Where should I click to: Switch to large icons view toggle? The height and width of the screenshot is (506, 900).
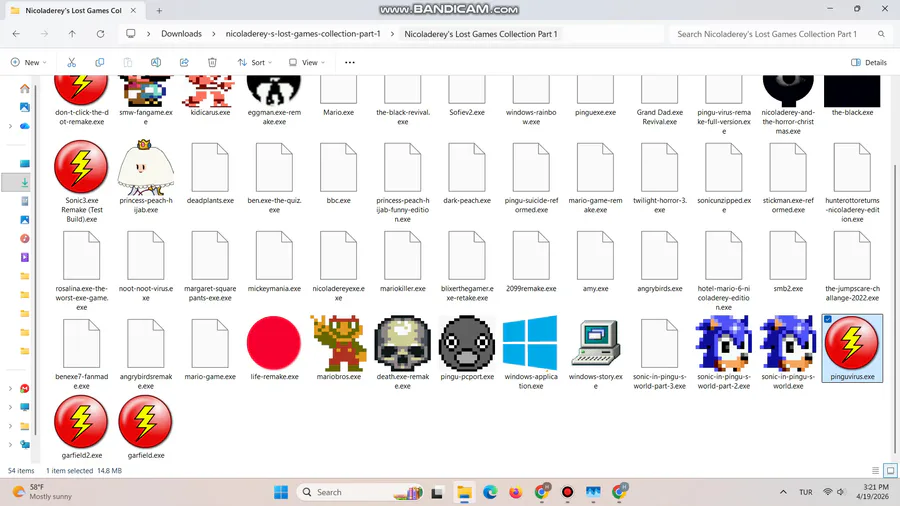(x=890, y=470)
